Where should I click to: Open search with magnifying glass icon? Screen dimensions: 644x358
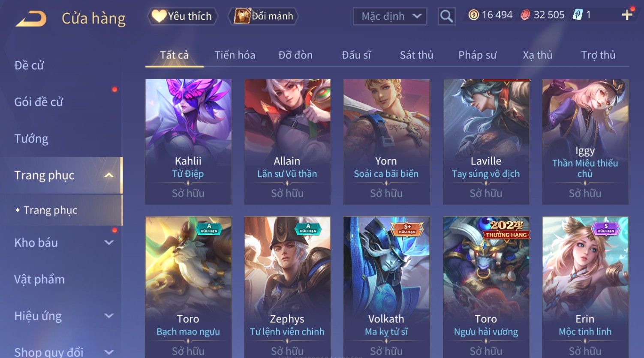coord(446,16)
